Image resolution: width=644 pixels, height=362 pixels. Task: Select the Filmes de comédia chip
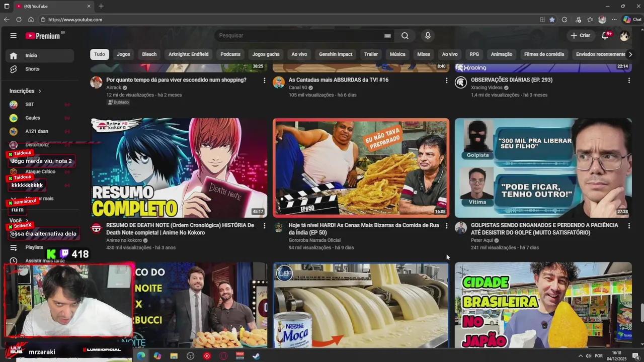(x=544, y=54)
